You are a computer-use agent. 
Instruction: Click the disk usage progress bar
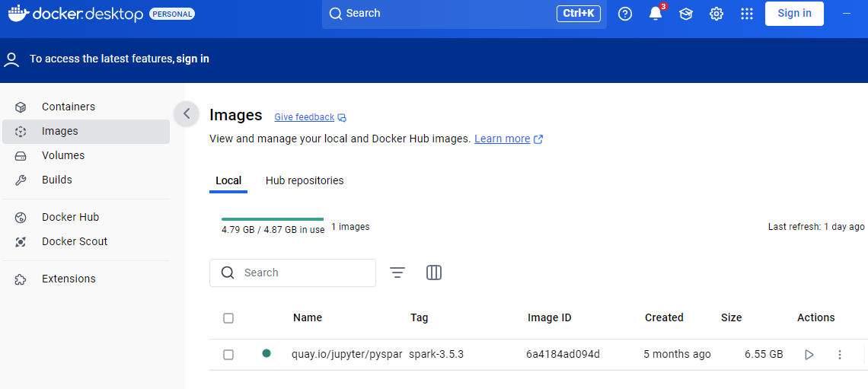[273, 219]
